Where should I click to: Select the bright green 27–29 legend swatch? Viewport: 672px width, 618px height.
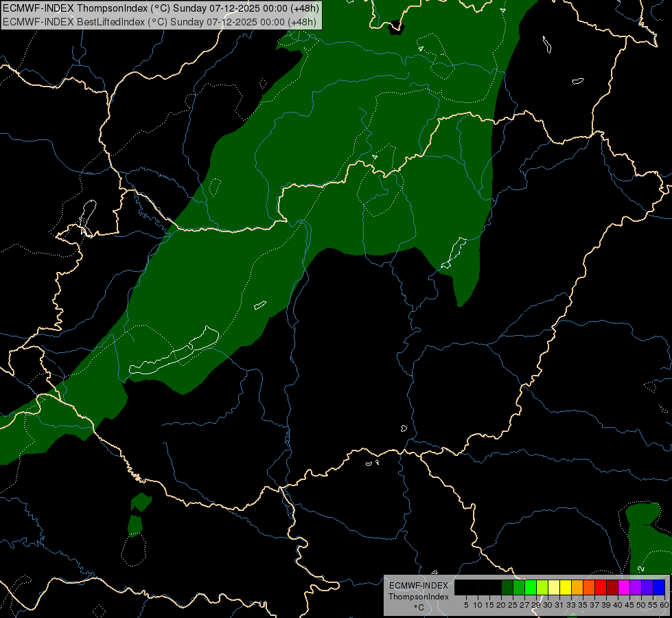531,587
